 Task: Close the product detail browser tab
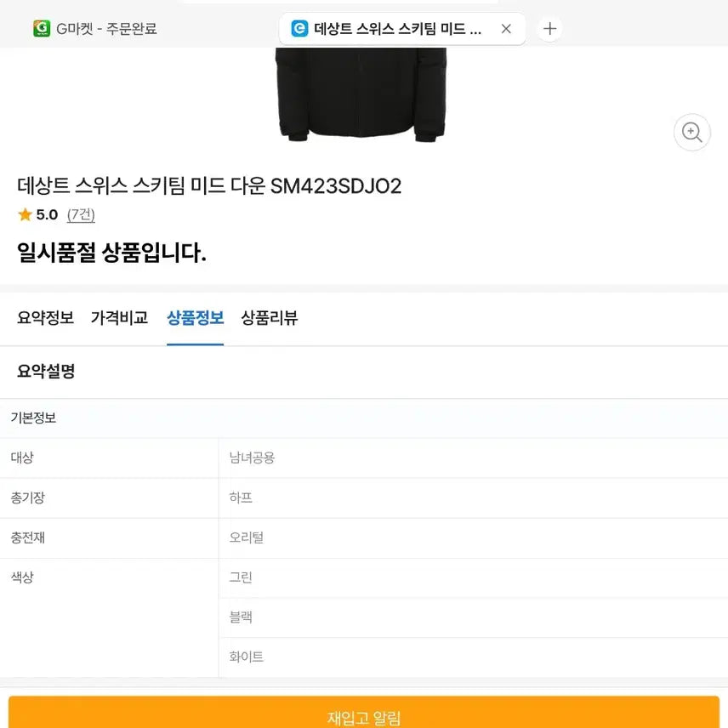coord(506,28)
